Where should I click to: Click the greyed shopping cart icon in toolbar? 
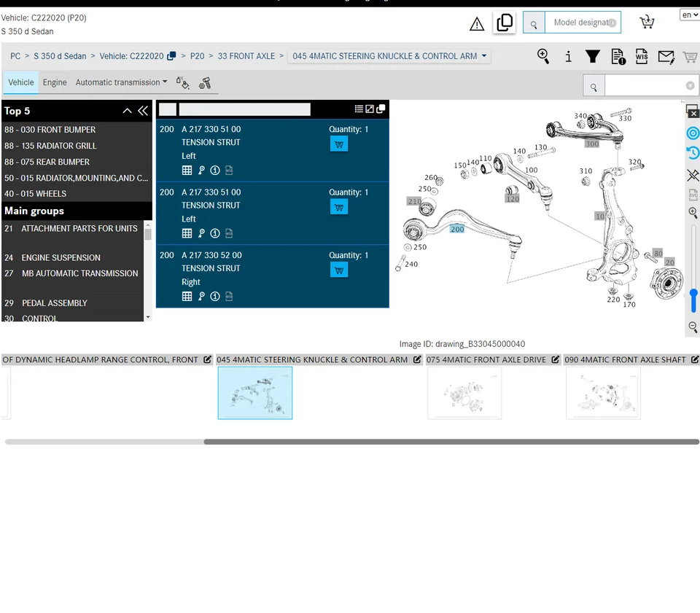click(x=690, y=57)
